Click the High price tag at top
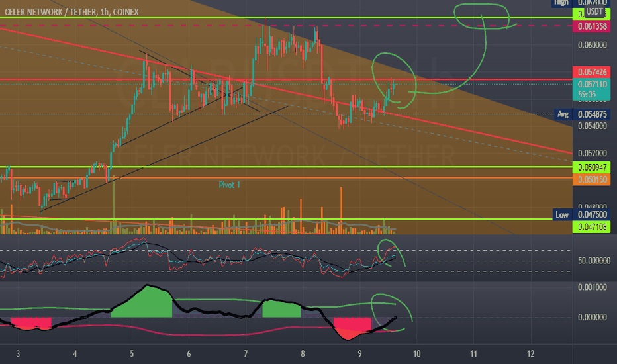The height and width of the screenshot is (364, 617). [561, 3]
